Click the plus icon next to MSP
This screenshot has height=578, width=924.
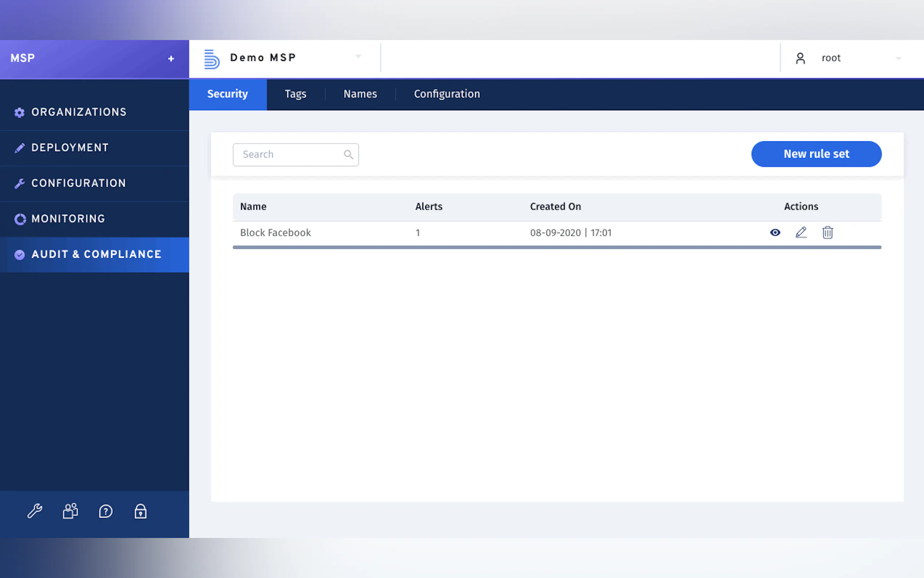pos(171,59)
